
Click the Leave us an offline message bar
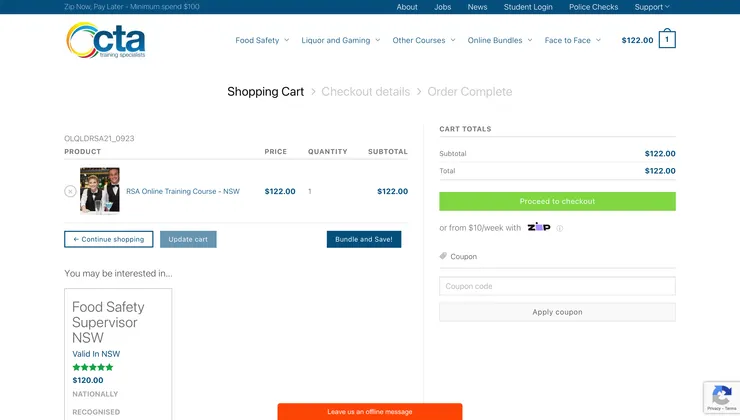click(x=369, y=412)
